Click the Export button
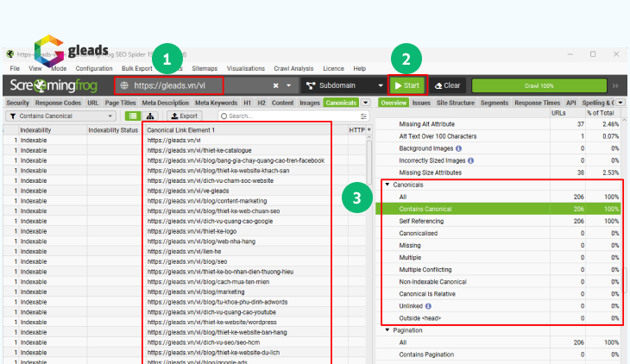Screen dimensions: 630x364 pos(184,116)
